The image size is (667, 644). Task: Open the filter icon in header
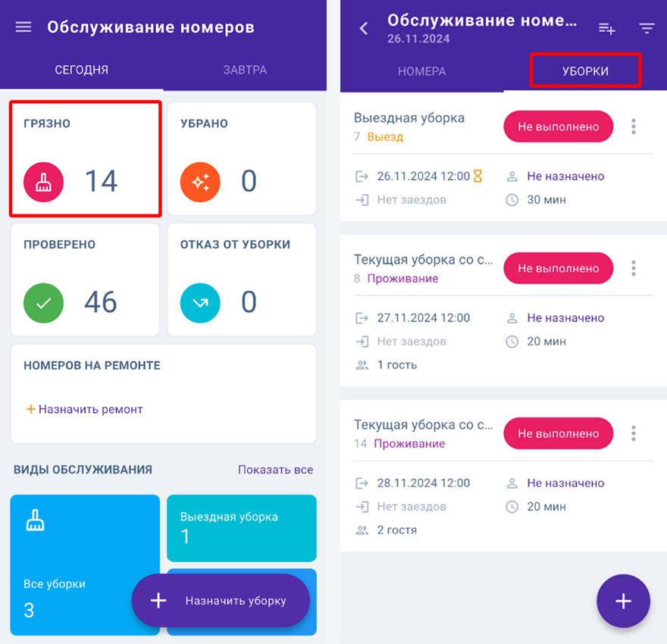[x=647, y=29]
